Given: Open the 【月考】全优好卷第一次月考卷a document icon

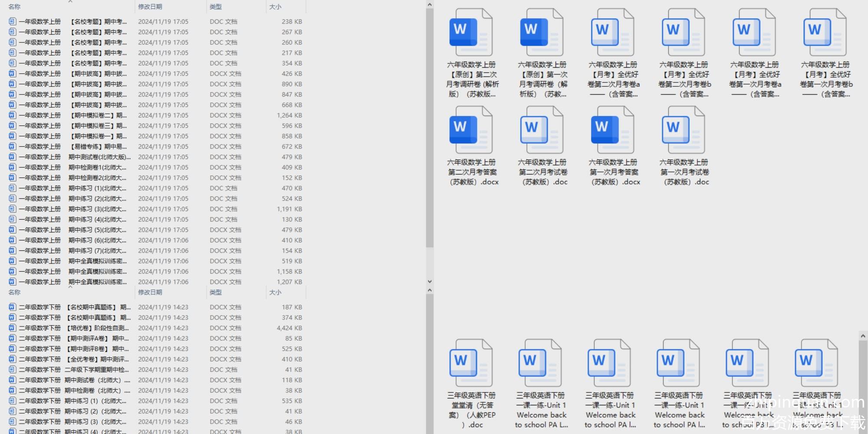Looking at the screenshot, I should pyautogui.click(x=754, y=33).
